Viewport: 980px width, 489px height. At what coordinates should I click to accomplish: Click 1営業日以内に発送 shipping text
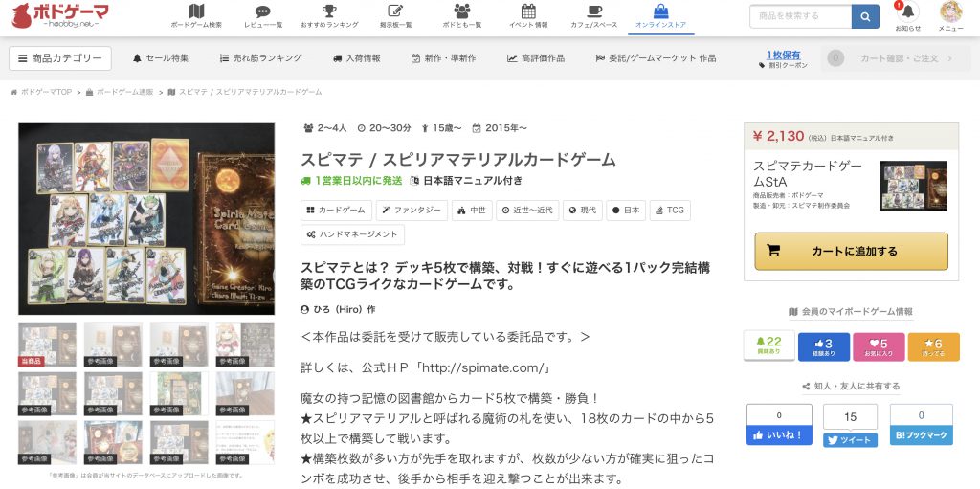click(x=351, y=181)
